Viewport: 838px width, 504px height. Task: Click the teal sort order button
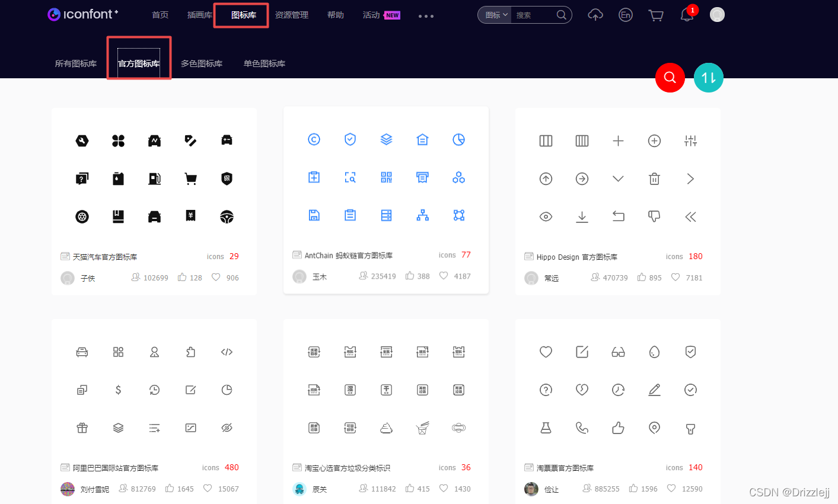tap(709, 77)
